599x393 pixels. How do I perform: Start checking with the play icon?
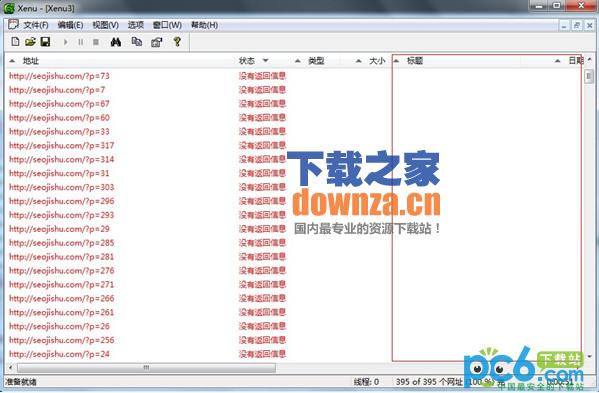tap(65, 42)
